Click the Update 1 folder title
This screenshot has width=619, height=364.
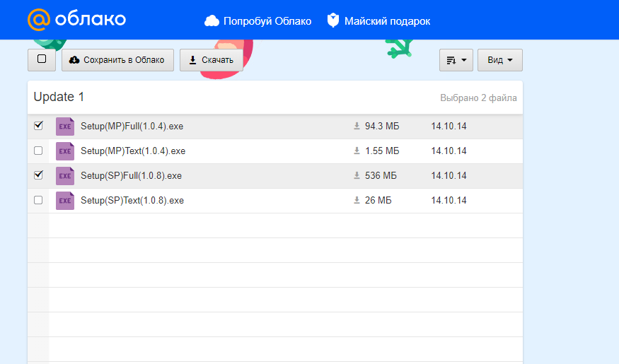(x=59, y=97)
